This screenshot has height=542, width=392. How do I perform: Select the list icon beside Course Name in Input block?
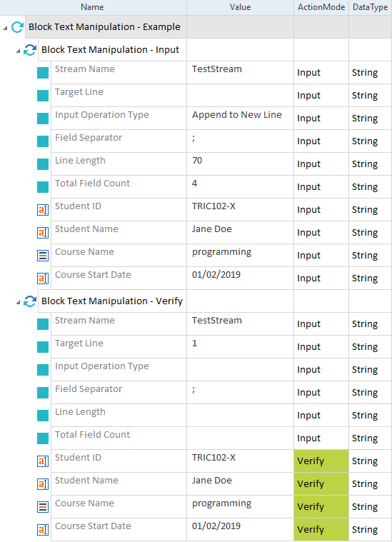(43, 256)
